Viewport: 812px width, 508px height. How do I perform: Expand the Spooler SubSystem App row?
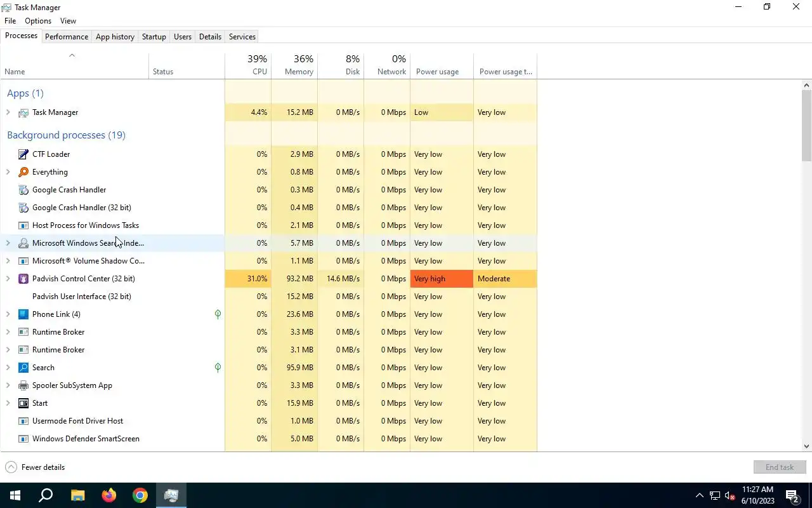coord(8,385)
